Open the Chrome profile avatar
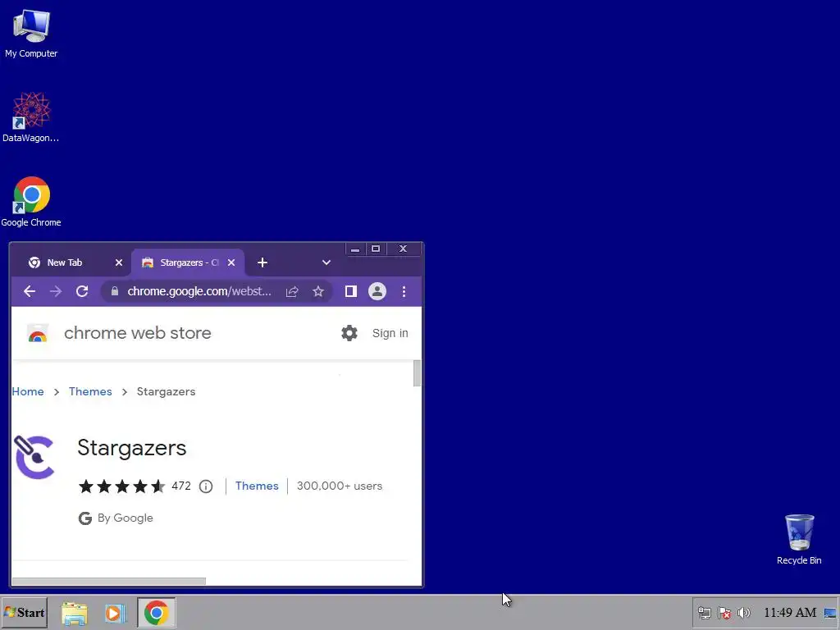Screen dimensions: 840x630 pos(377,291)
